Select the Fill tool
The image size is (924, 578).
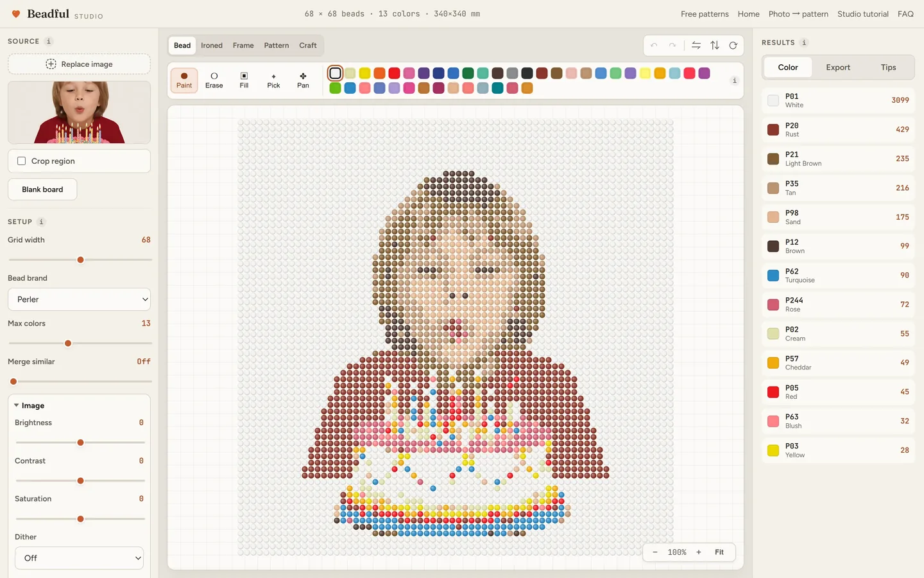[x=244, y=80]
